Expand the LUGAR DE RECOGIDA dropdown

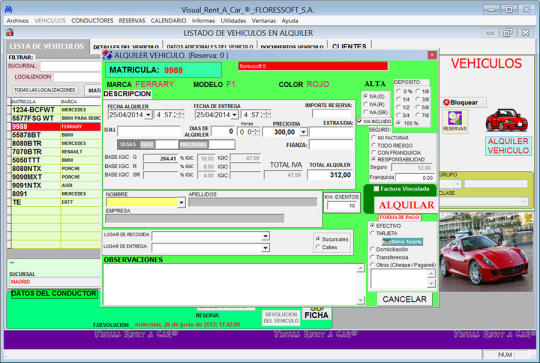pos(266,236)
